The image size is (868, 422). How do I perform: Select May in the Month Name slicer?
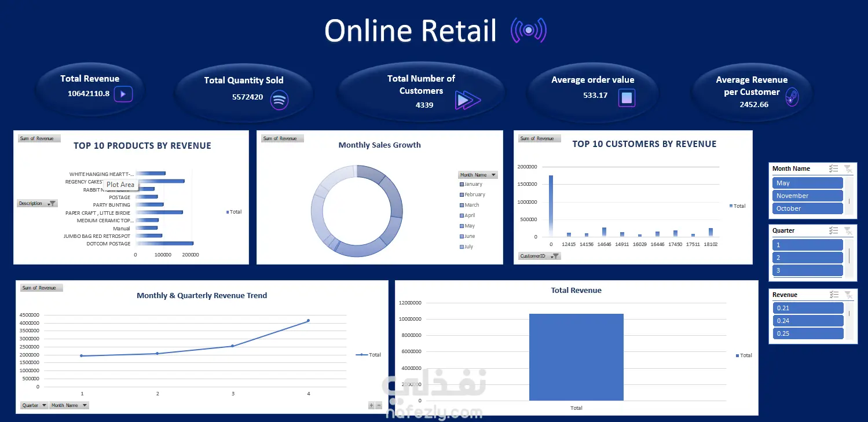coord(807,183)
